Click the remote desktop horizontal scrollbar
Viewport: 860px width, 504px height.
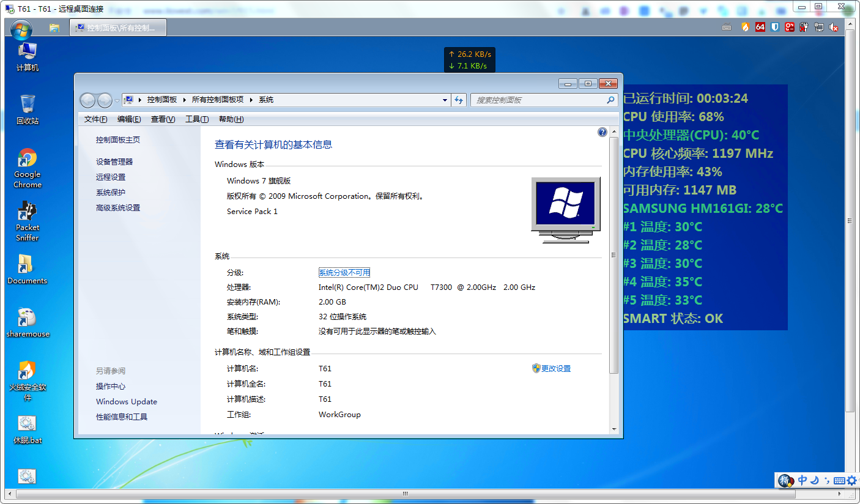click(x=405, y=493)
